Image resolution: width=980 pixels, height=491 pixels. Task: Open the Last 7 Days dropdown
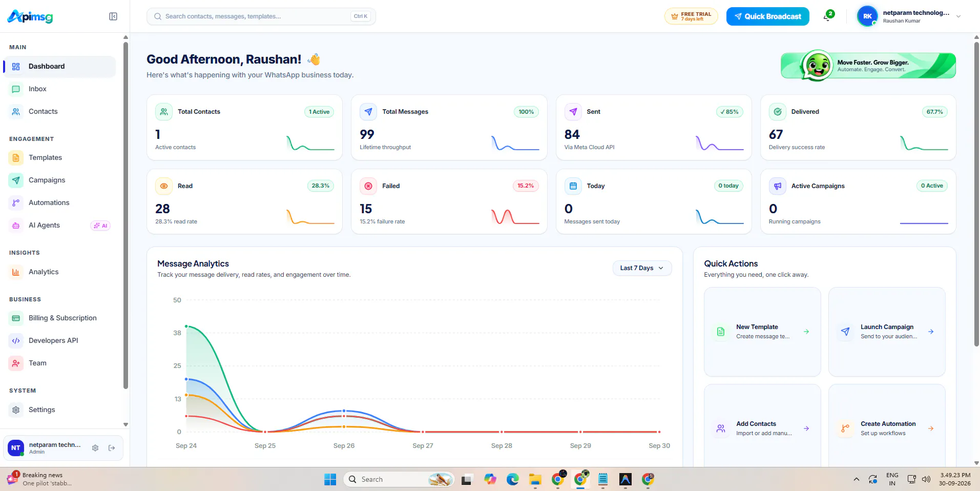coord(642,268)
